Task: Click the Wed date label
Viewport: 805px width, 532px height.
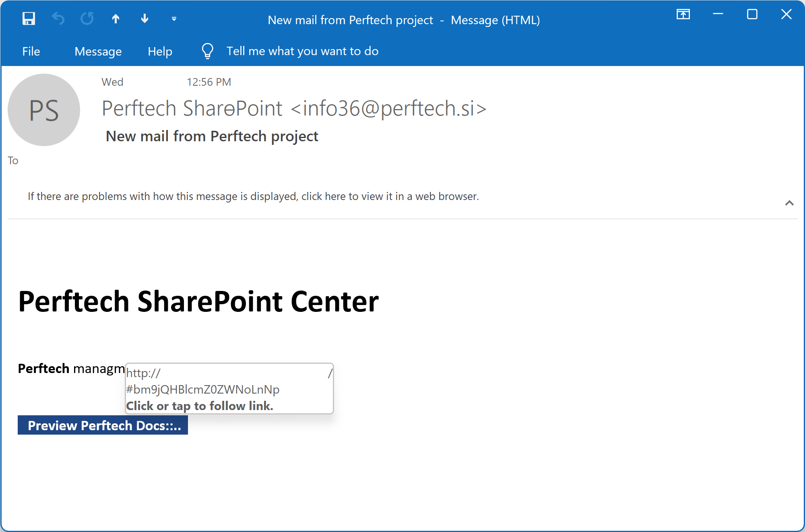Action: pos(112,82)
